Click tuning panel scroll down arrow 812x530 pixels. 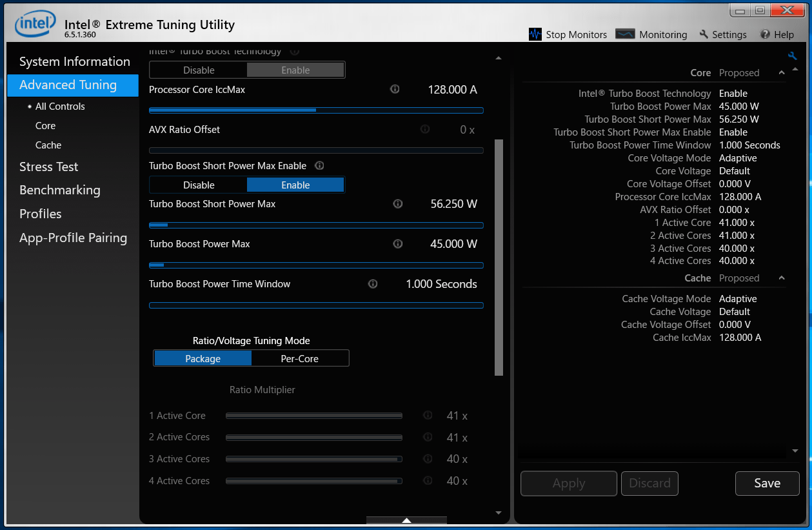pos(499,513)
